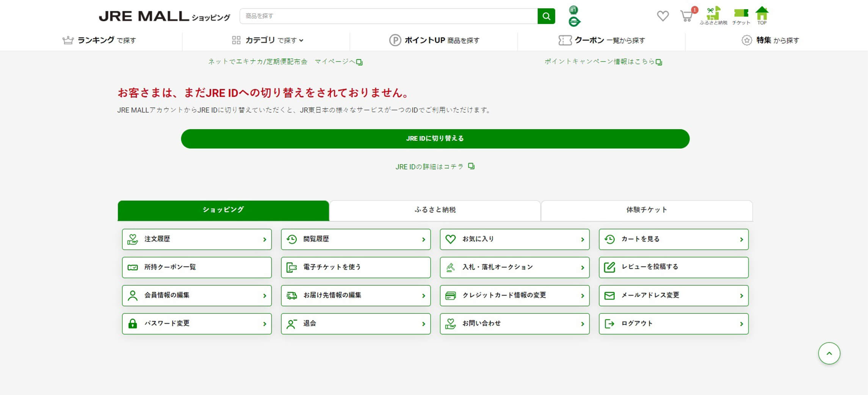Screen dimensions: 868x395
Task: Click the JRE IDに切り替える green button
Action: tap(435, 139)
